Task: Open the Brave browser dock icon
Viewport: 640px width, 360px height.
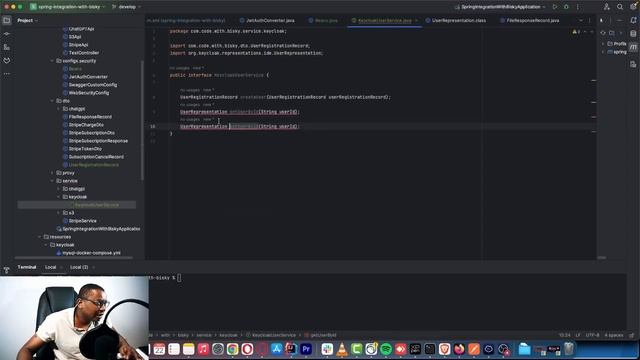Action: click(x=444, y=349)
